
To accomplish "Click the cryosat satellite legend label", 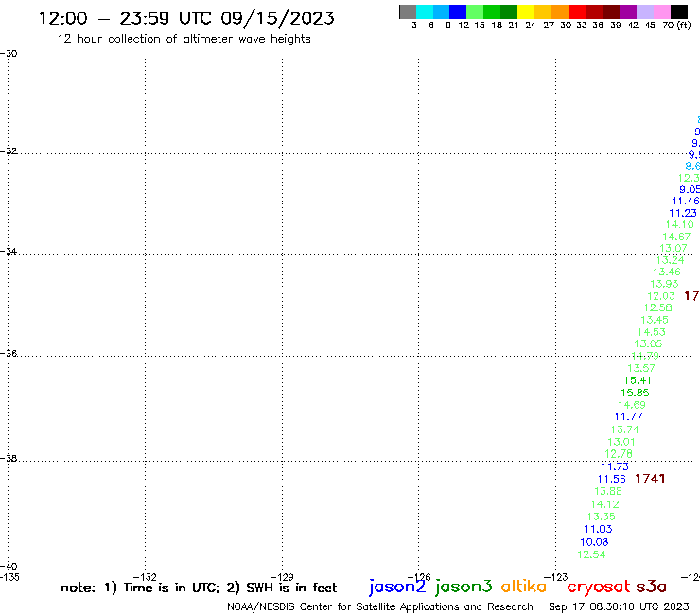I will click(x=599, y=587).
